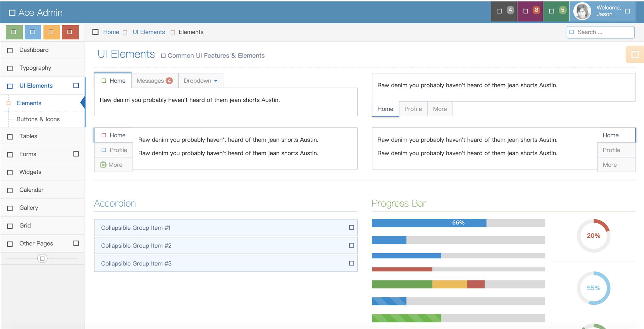Expand Collapsible Group Item #2

tap(226, 246)
